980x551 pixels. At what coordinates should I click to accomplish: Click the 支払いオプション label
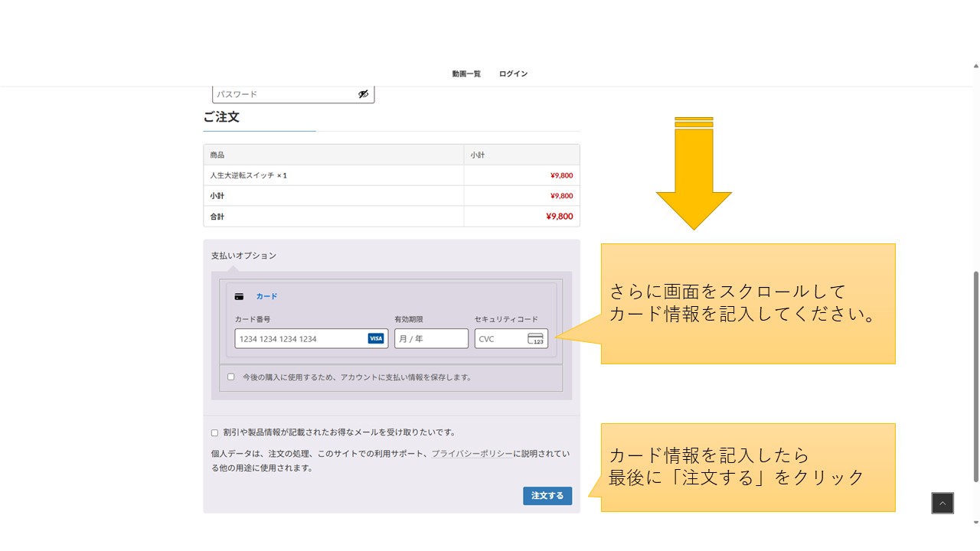click(x=243, y=256)
